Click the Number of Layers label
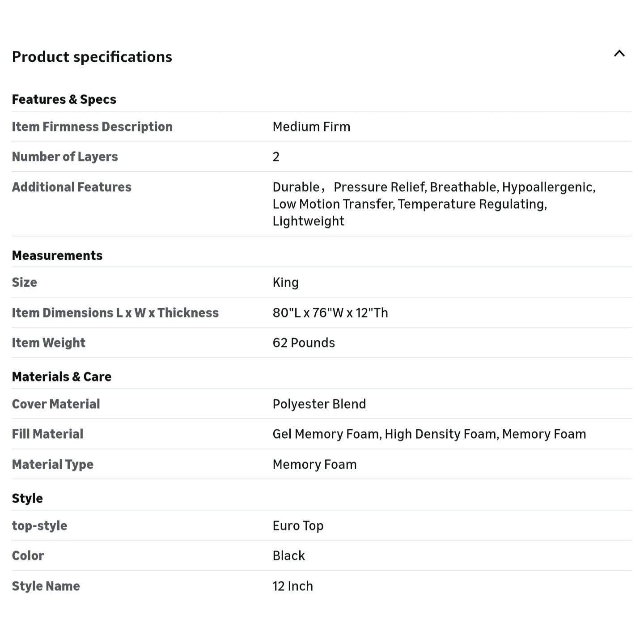This screenshot has height=644, width=644. pyautogui.click(x=65, y=157)
